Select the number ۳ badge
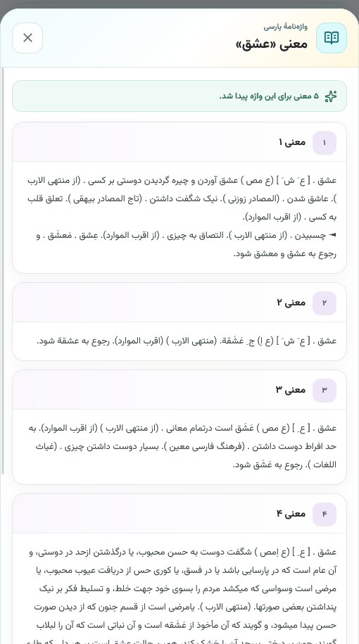The image size is (359, 644). pos(325,390)
